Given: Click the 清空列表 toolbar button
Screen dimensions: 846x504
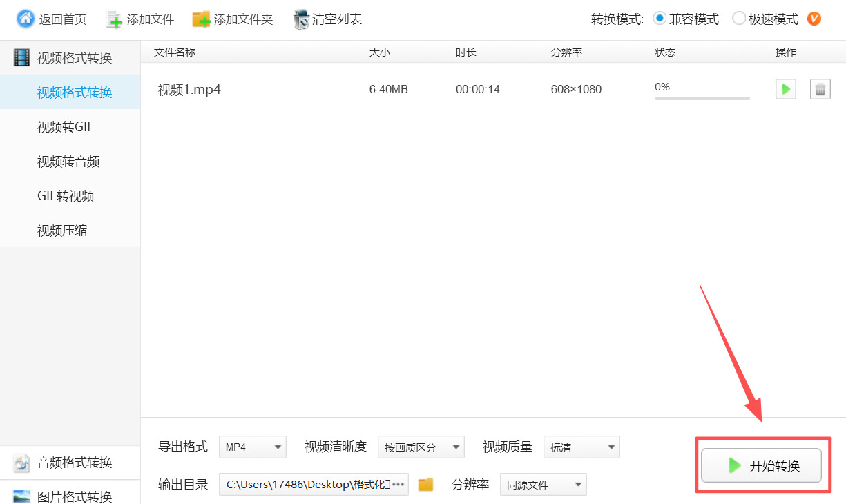Looking at the screenshot, I should (327, 19).
